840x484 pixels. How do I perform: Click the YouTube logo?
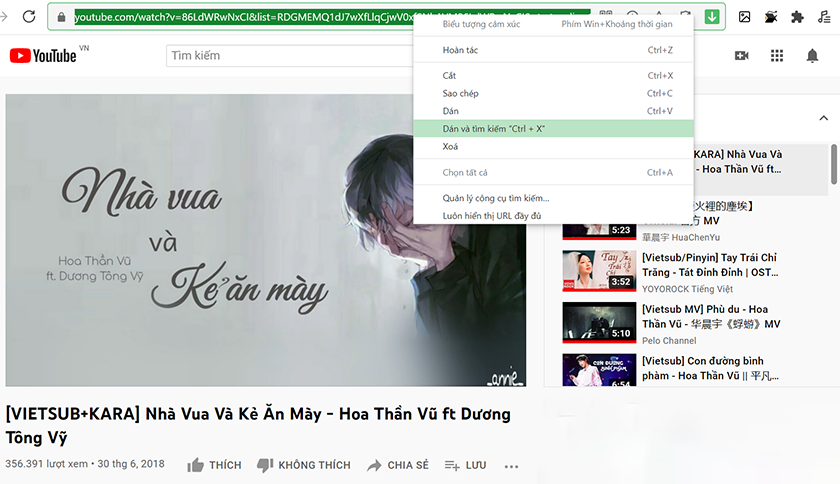coord(43,56)
